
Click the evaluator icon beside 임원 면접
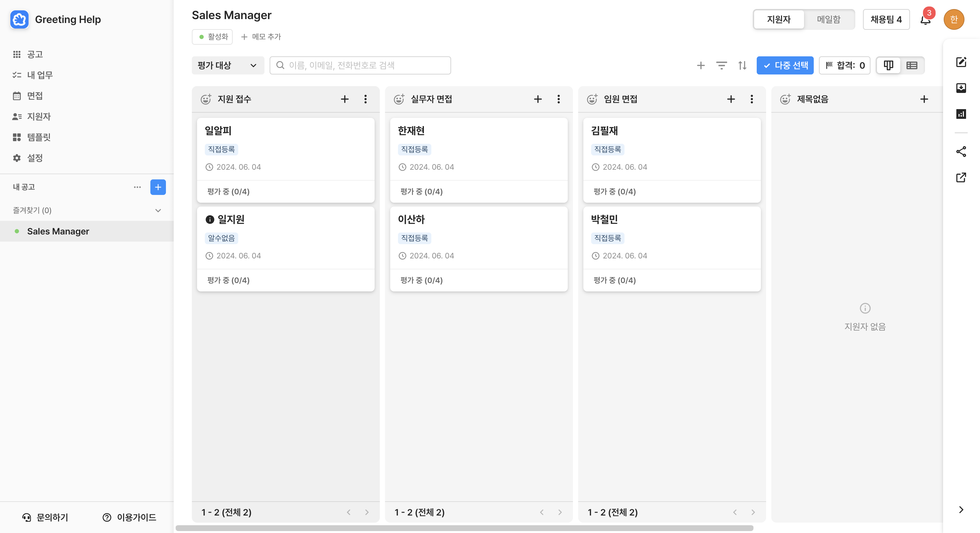(592, 99)
